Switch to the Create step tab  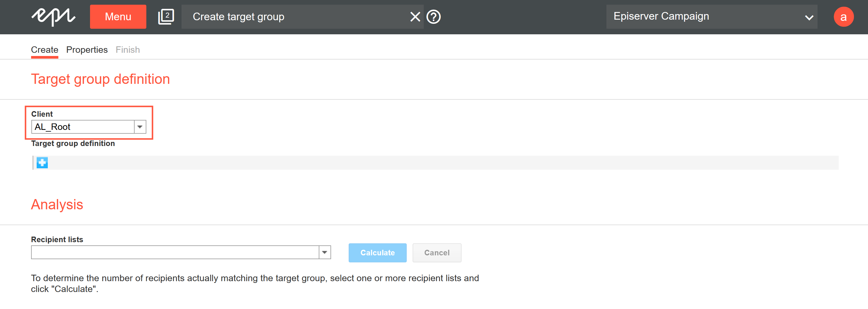[x=45, y=50]
